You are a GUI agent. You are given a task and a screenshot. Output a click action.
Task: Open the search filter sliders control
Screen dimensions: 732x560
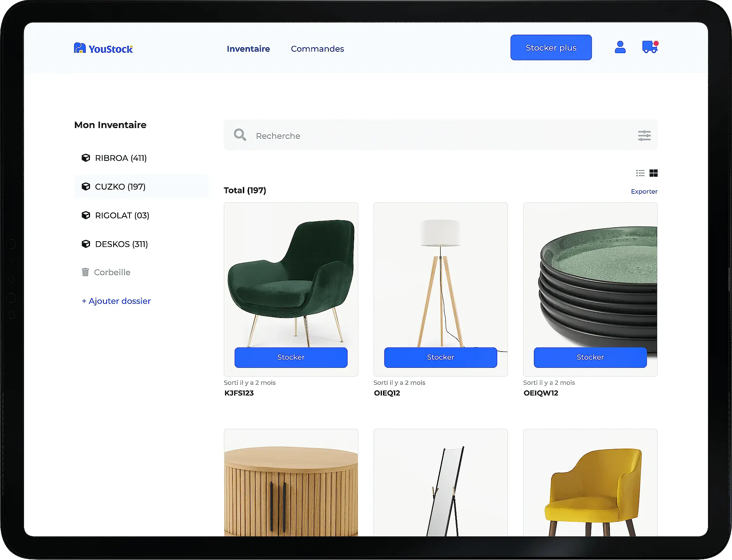click(644, 135)
